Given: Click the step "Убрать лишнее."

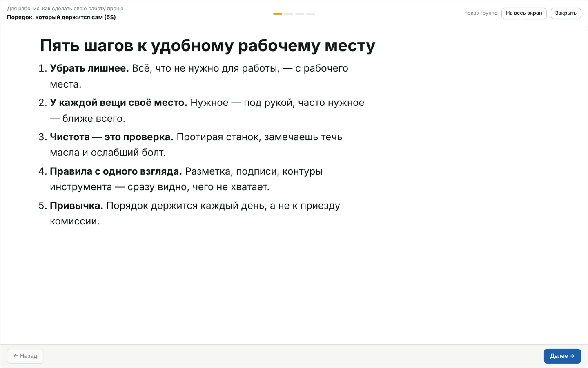Looking at the screenshot, I should click(89, 68).
